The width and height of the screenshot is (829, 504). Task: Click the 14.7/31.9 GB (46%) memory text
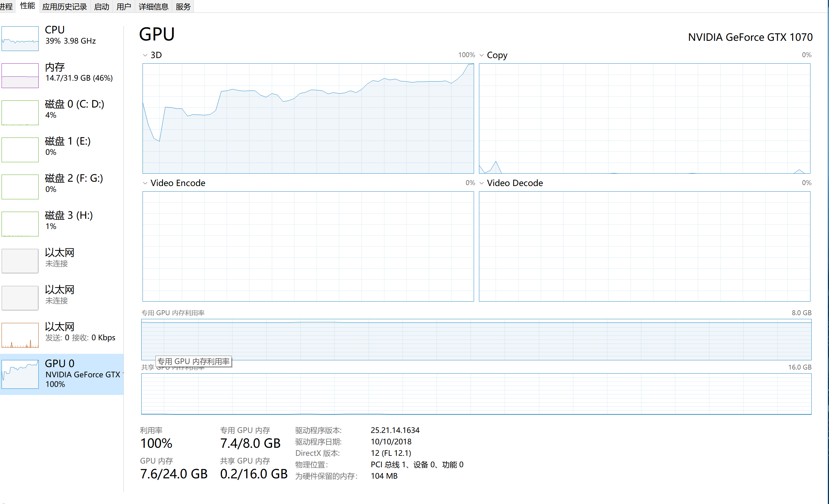point(79,78)
